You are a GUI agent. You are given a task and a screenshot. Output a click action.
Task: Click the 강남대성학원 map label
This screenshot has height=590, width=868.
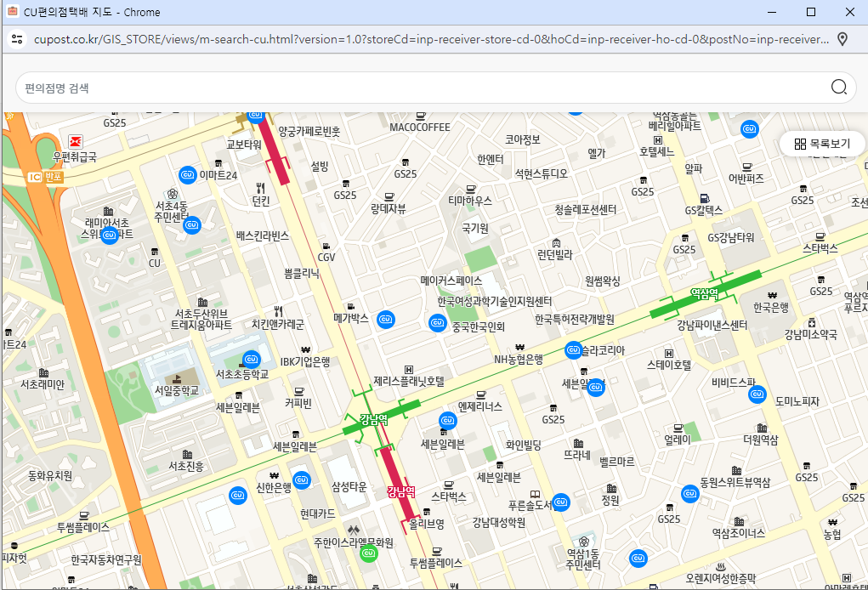tap(499, 523)
